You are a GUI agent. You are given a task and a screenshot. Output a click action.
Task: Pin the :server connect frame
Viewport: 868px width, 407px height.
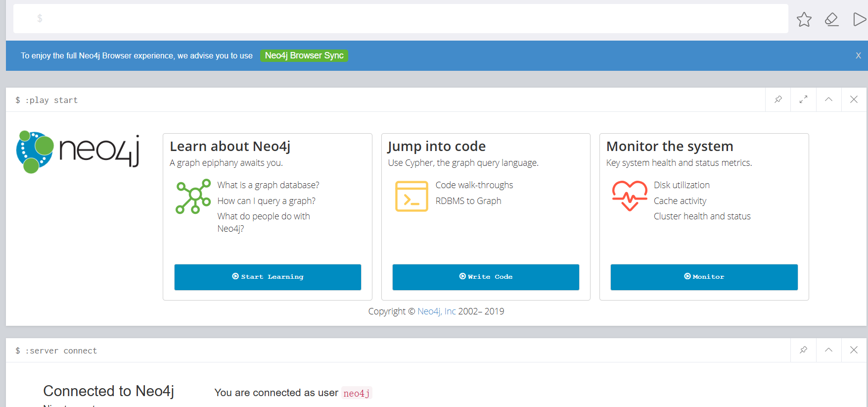tap(804, 350)
